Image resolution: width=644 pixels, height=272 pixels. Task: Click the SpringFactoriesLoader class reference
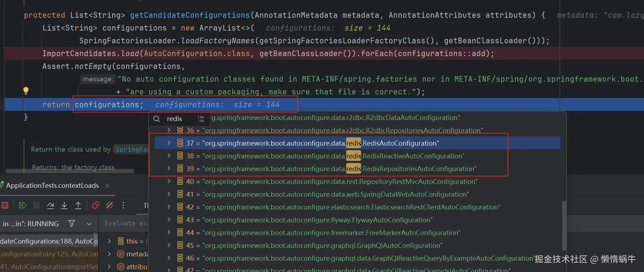(x=128, y=41)
